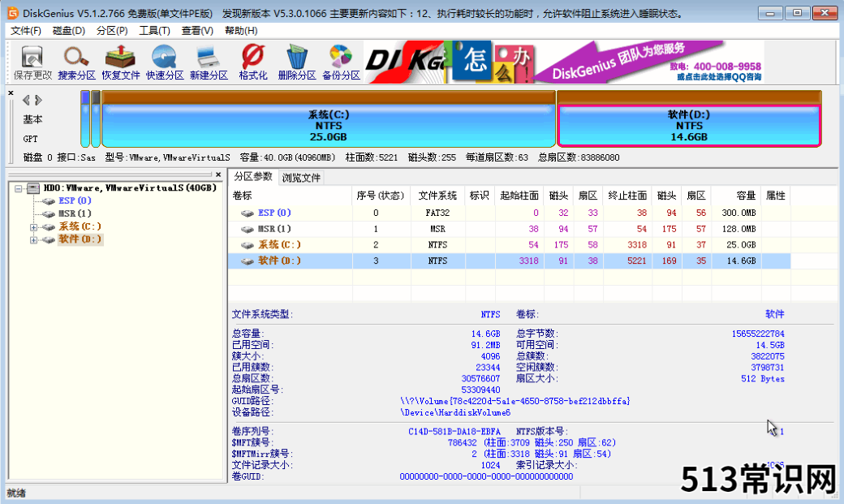Select the 软件(D:) partition block in disk map
Viewport: 844px width, 504px height.
689,119
